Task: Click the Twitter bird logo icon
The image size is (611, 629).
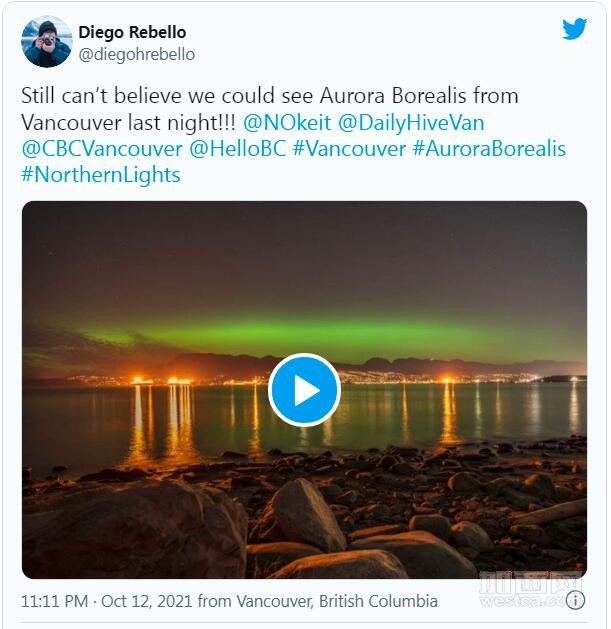Action: point(574,29)
